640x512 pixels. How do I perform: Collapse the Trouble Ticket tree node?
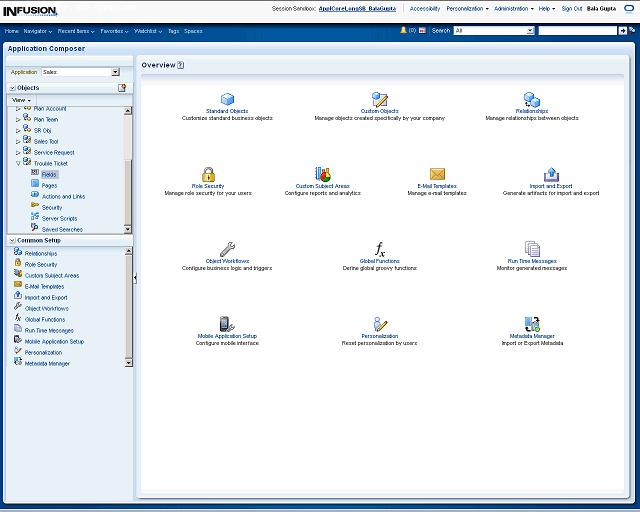coord(18,163)
